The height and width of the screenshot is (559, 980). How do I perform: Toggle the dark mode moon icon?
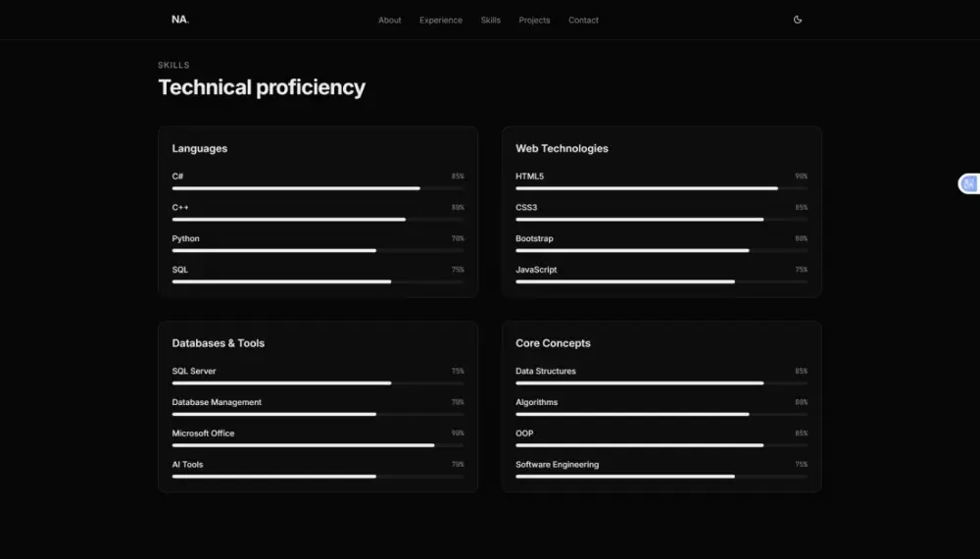tap(798, 20)
